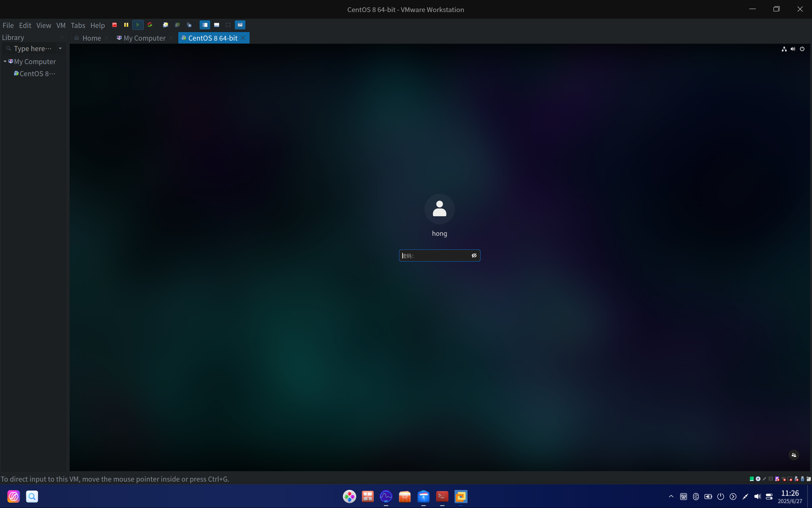Toggle the Library sidebar display button
Viewport: 812px width, 508px height.
tap(205, 25)
